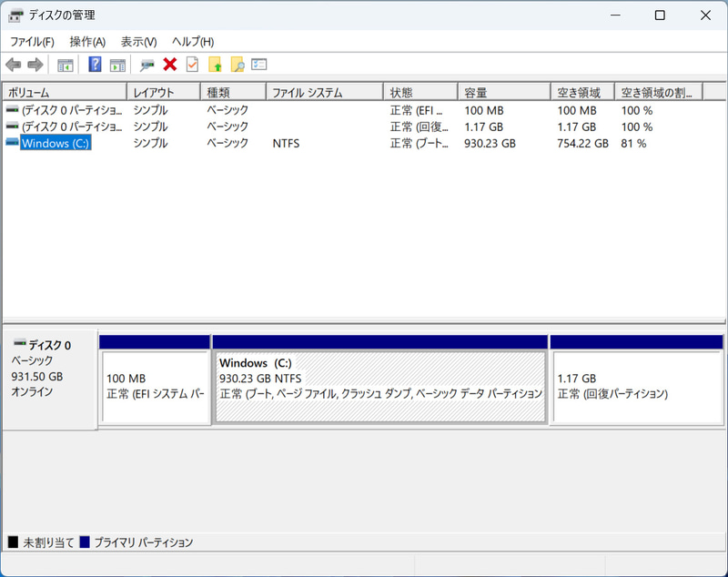The width and height of the screenshot is (728, 577).
Task: Click the 正常 (回復... status cell
Action: pyautogui.click(x=420, y=127)
